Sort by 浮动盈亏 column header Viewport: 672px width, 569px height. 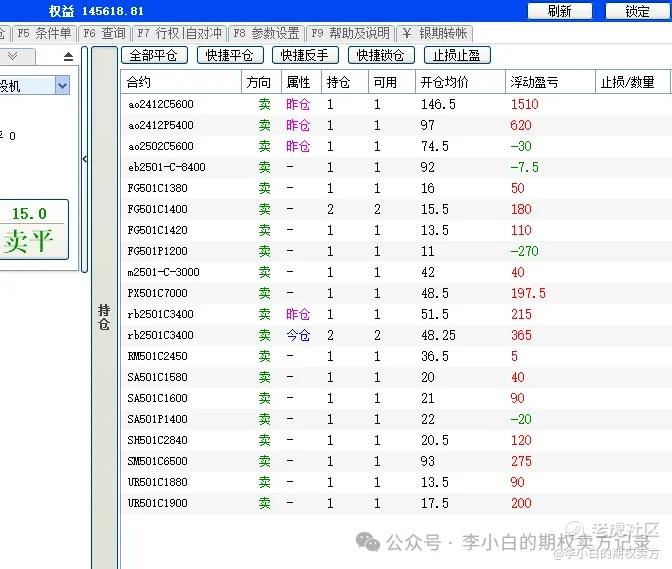pyautogui.click(x=550, y=82)
